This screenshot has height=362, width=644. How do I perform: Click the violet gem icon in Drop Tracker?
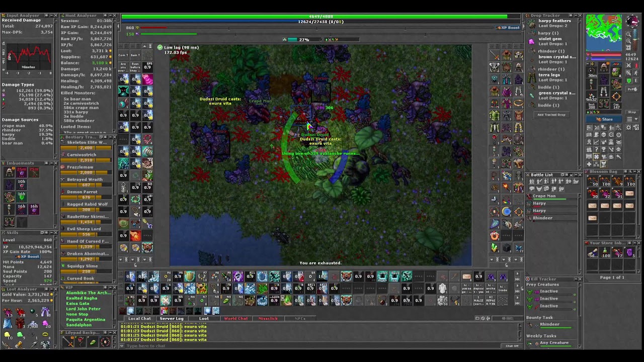coord(532,41)
